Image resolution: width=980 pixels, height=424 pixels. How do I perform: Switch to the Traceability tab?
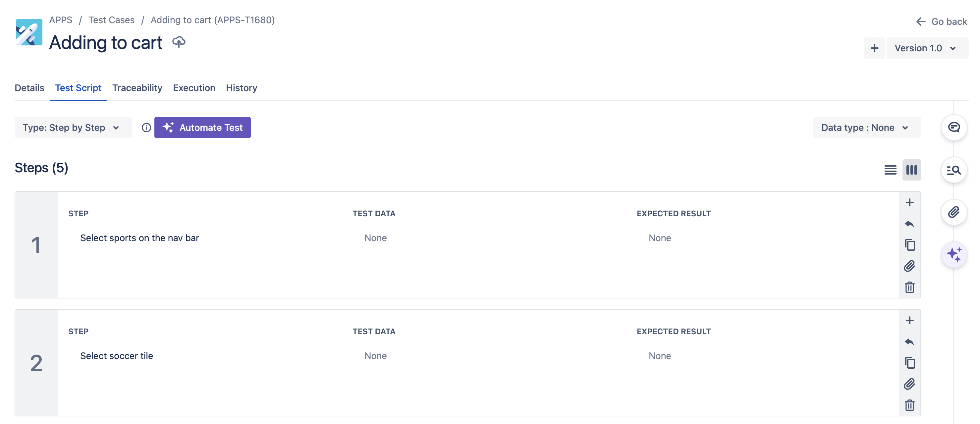click(137, 88)
